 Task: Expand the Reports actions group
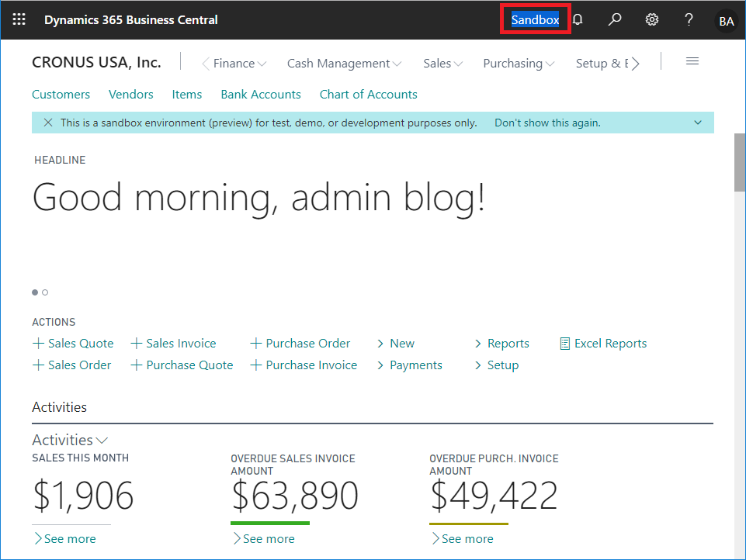[502, 344]
